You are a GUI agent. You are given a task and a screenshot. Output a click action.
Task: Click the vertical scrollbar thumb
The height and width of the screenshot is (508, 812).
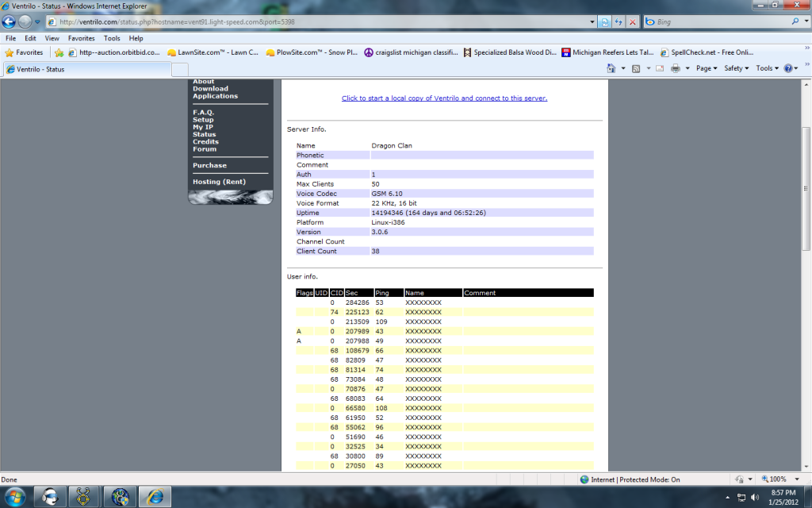point(806,189)
